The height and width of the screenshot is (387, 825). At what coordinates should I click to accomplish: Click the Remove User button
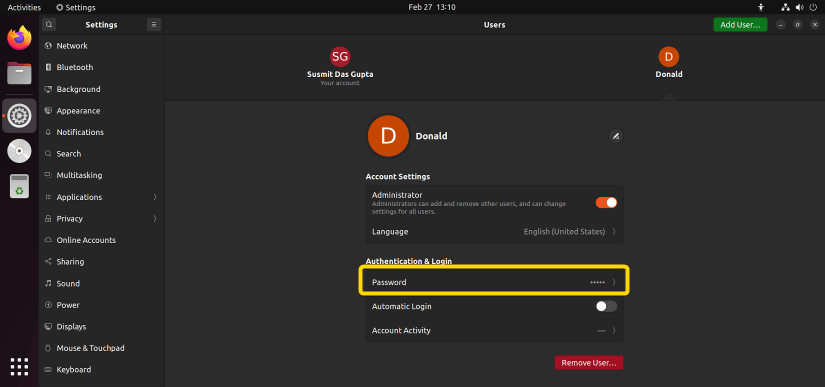589,363
